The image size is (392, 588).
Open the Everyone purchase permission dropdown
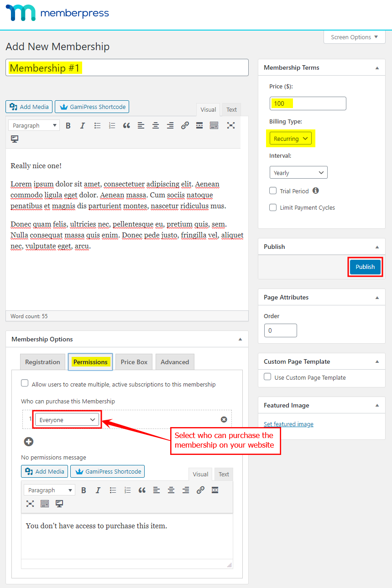click(67, 420)
